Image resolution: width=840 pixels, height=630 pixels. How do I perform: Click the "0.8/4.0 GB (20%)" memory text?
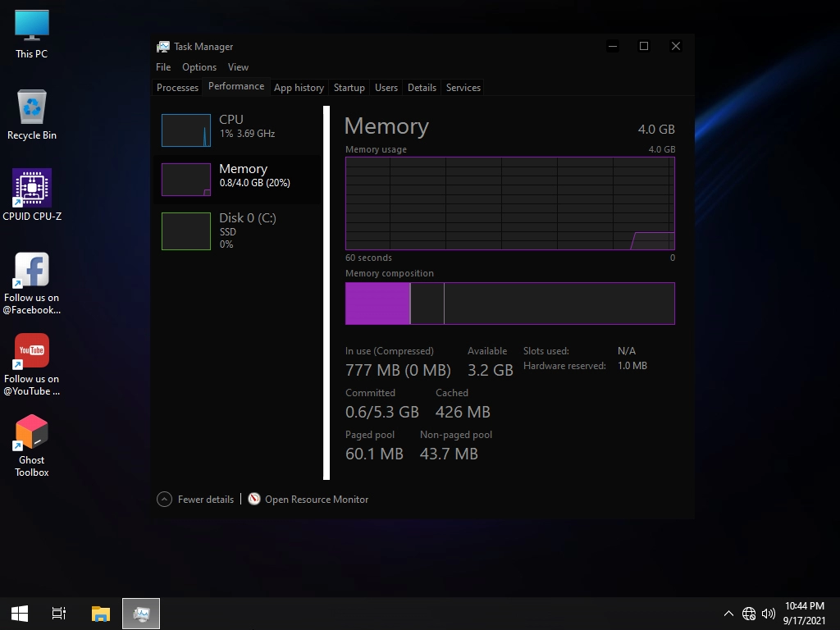coord(255,183)
